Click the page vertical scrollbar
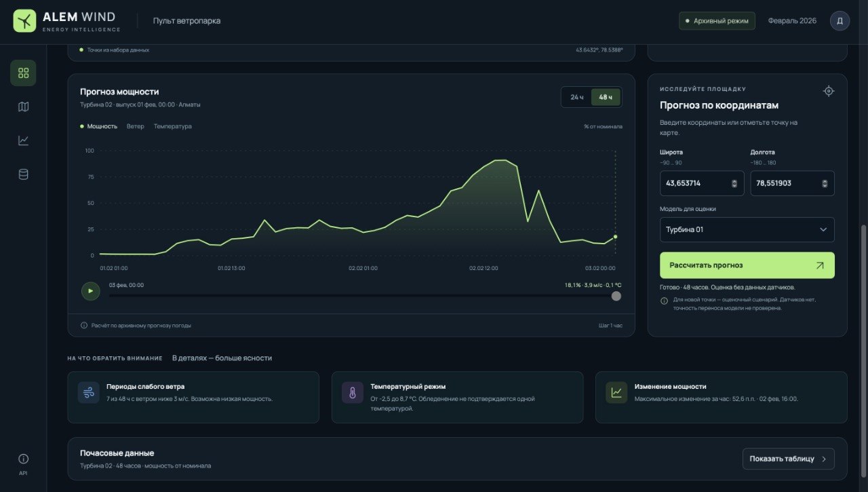Viewport: 868px width, 492px height. (863, 349)
